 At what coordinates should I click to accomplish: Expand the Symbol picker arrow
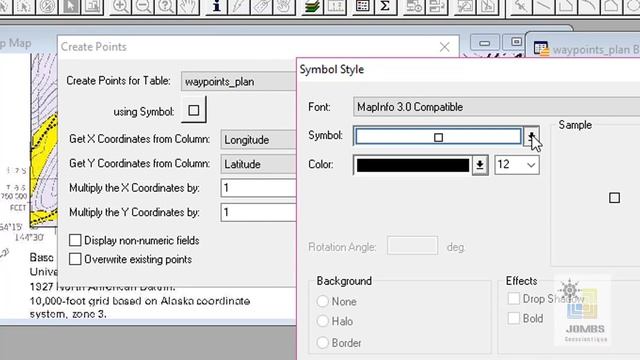[x=531, y=136]
